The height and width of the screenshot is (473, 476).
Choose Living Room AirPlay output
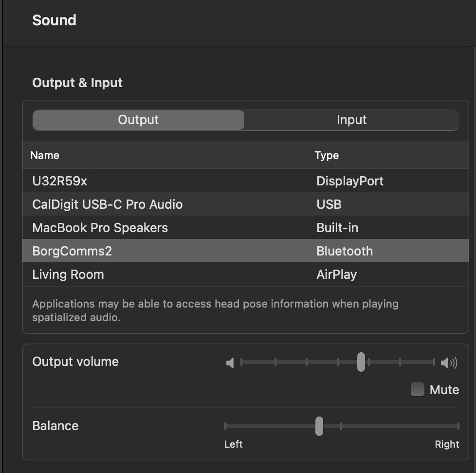pyautogui.click(x=246, y=274)
